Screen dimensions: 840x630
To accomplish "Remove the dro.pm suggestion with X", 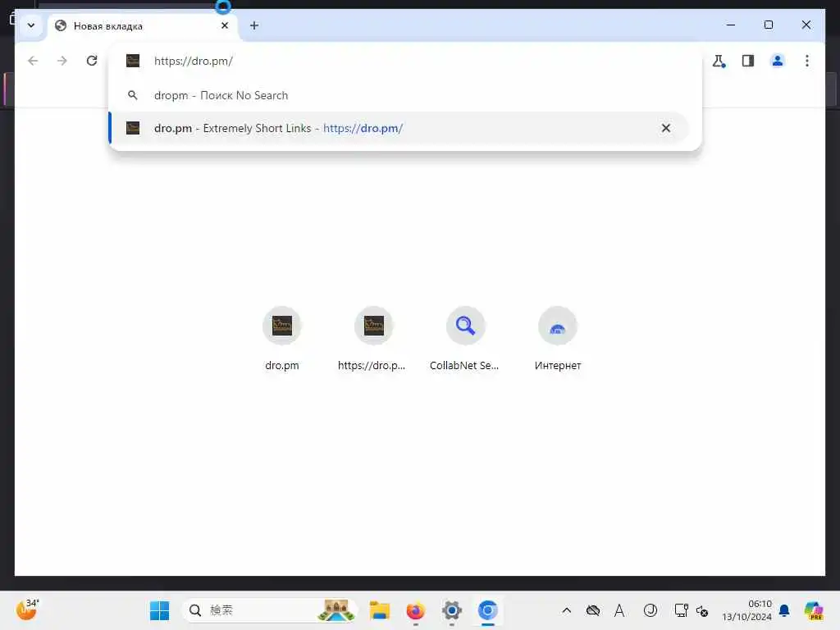I will pos(665,128).
